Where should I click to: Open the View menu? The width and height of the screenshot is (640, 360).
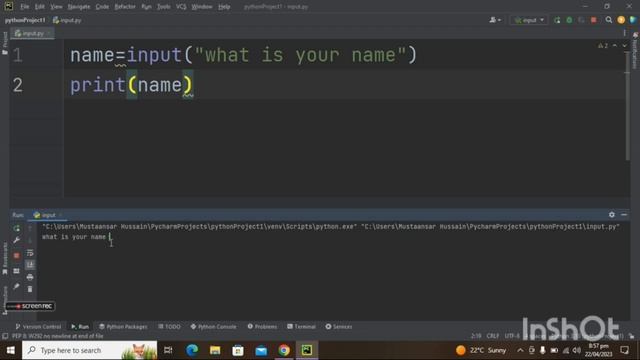56,7
